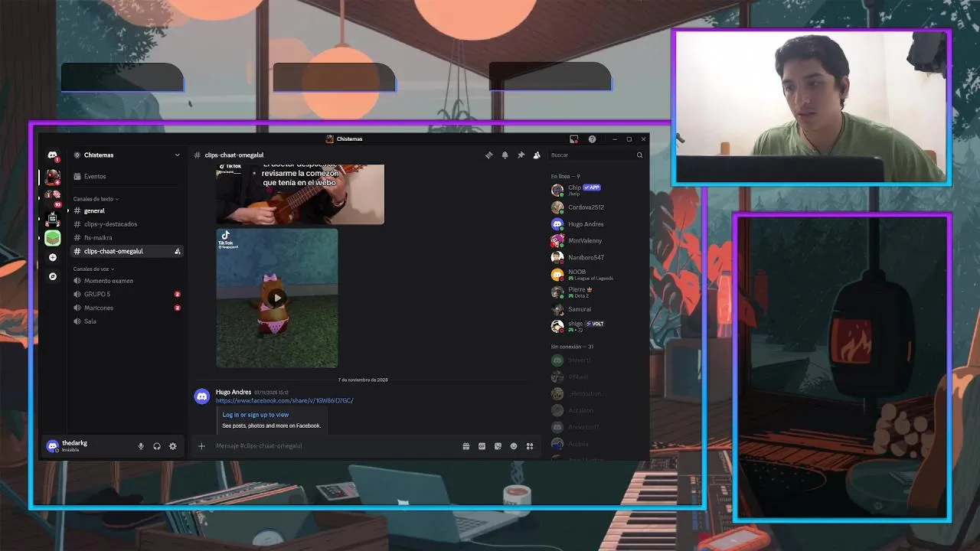Toggle headphones deafen in user panel
Viewport: 980px width, 551px height.
tap(157, 446)
